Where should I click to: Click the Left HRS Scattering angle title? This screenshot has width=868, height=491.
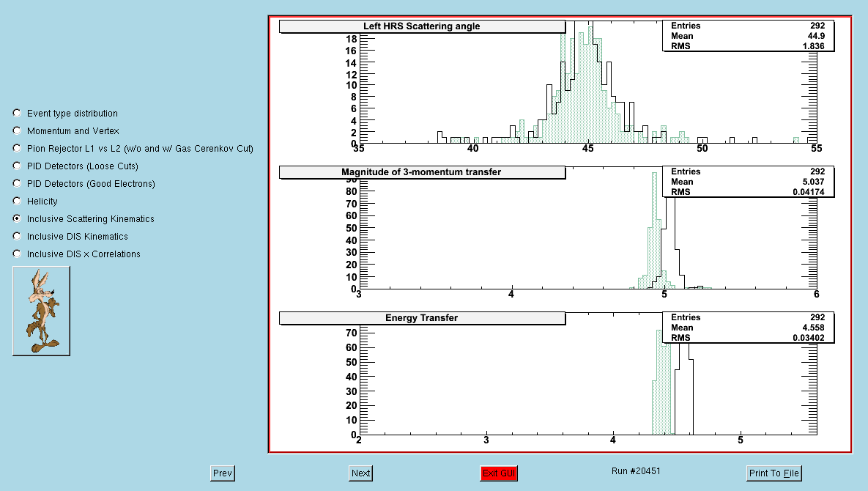coord(422,26)
